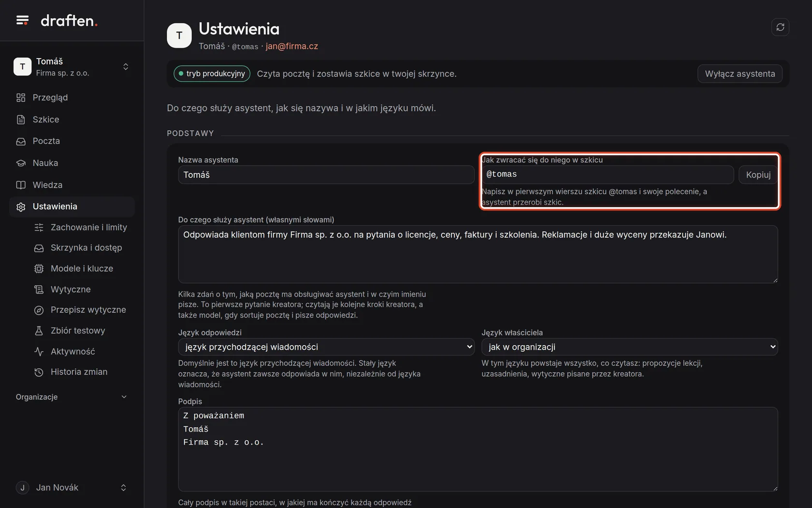Image resolution: width=812 pixels, height=508 pixels.
Task: Open the jan@firma.cz link
Action: 292,46
